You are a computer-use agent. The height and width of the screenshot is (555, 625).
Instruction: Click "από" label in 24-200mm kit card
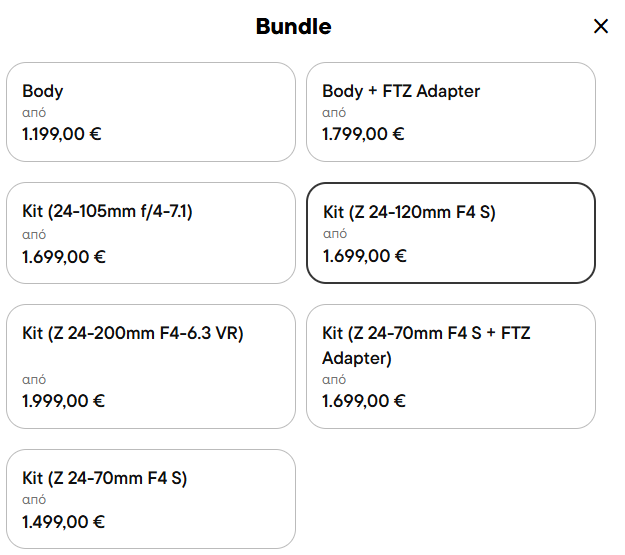(34, 380)
